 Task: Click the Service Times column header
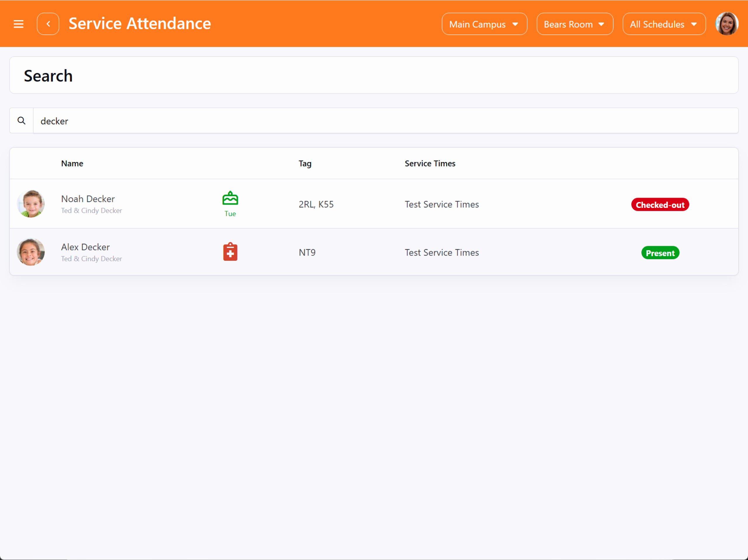tap(430, 164)
